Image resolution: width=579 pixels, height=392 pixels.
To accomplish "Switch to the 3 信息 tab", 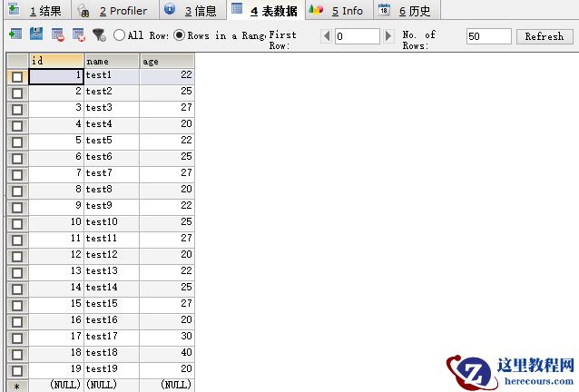I will point(192,10).
